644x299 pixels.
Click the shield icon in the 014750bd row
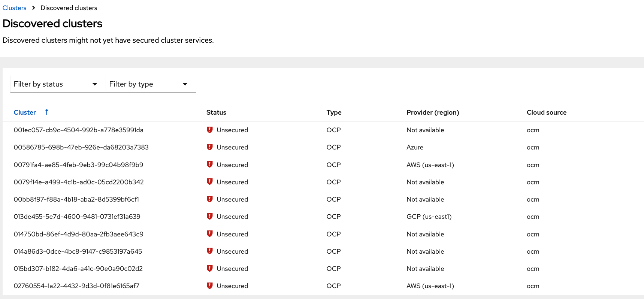click(210, 234)
